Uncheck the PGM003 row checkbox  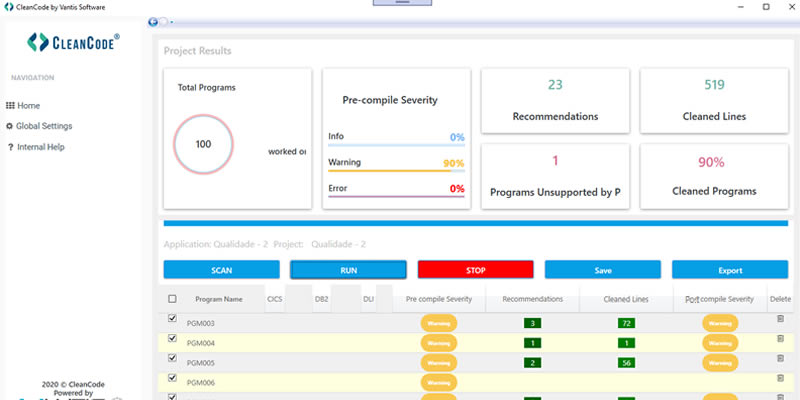[172, 318]
